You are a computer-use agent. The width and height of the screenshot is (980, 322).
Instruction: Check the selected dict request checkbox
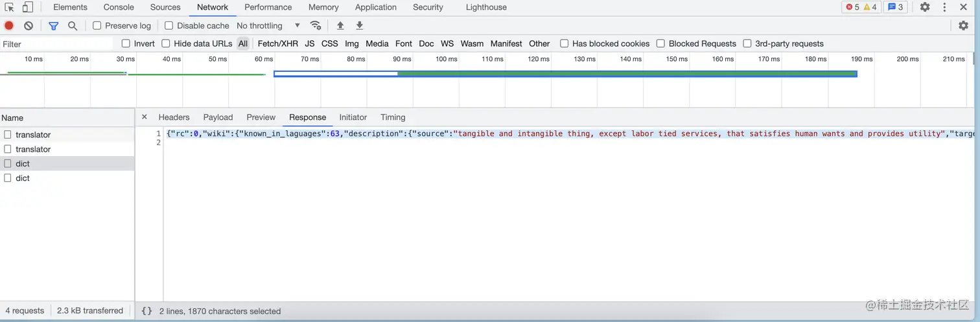pos(8,163)
